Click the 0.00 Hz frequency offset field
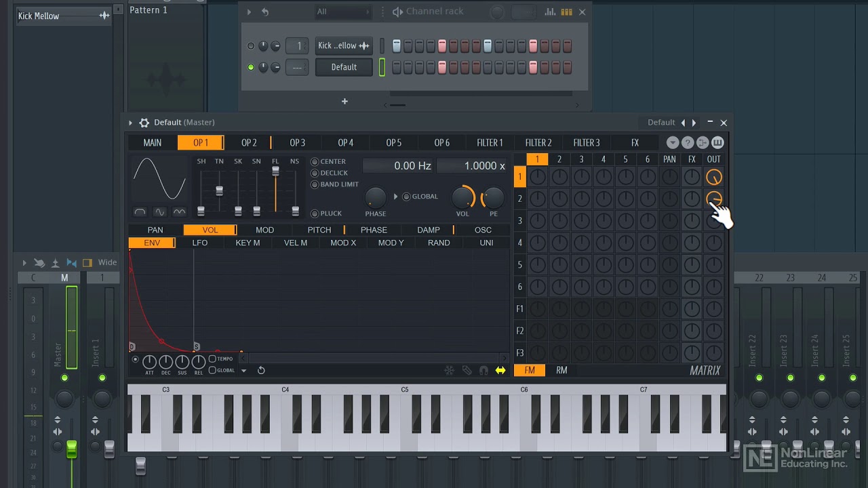The image size is (868, 488). coord(398,165)
